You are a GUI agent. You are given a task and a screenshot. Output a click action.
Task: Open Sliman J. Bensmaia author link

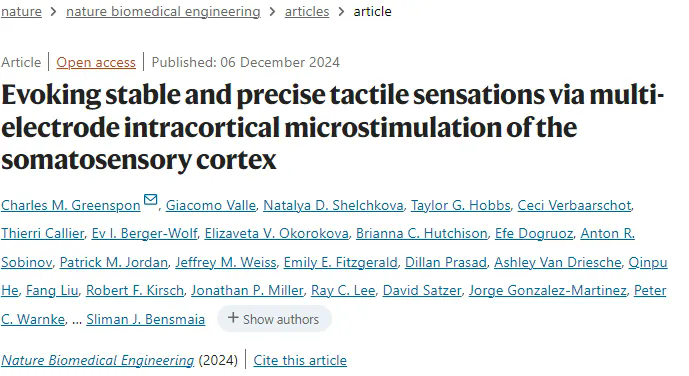(145, 319)
